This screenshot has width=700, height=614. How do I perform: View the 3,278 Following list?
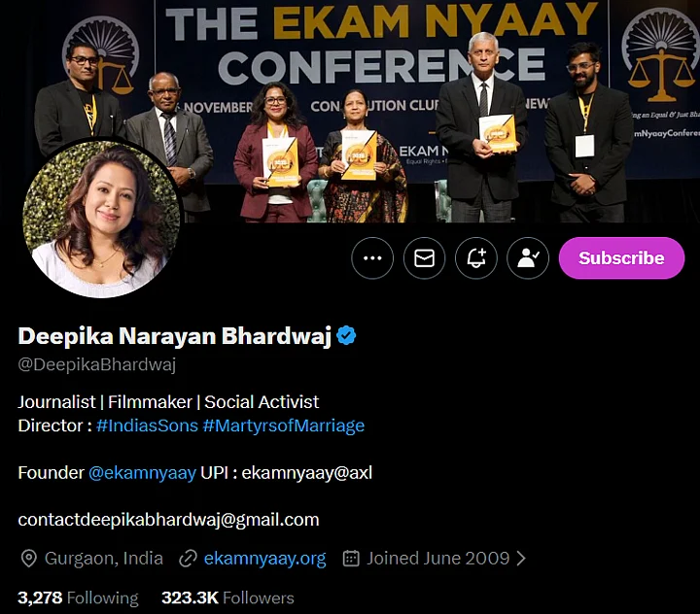coord(78,597)
